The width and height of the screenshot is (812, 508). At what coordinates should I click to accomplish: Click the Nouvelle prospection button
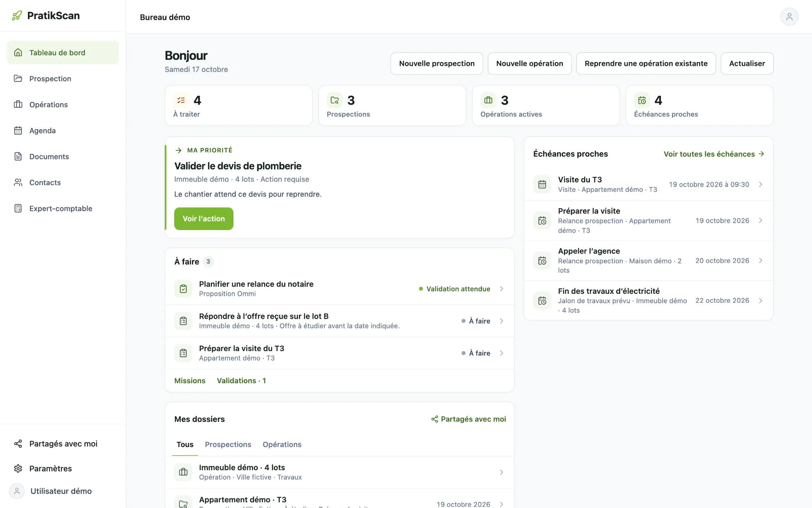pyautogui.click(x=437, y=63)
